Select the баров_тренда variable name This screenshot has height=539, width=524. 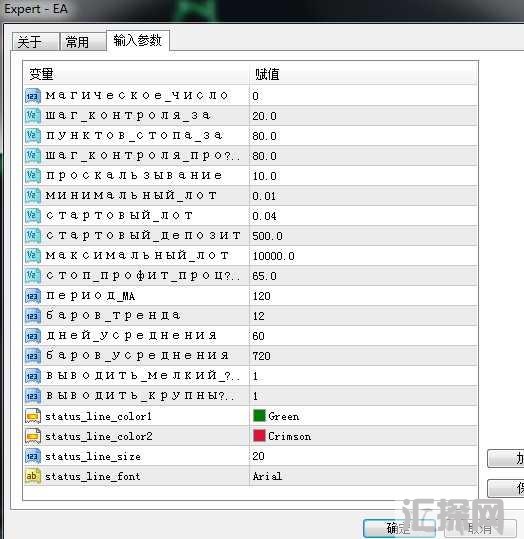coord(113,316)
